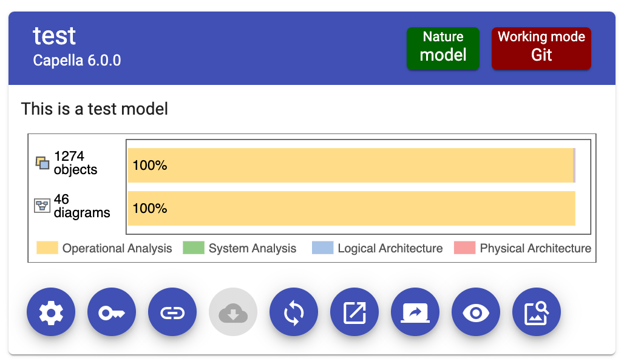Click the circular sync arrows button

click(294, 312)
